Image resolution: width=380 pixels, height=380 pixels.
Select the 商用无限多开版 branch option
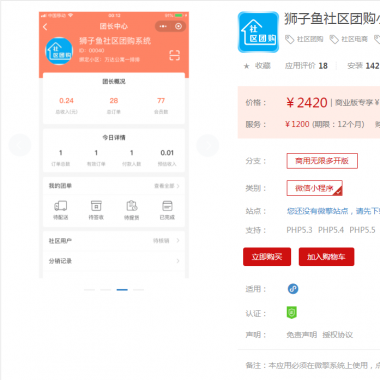(322, 161)
